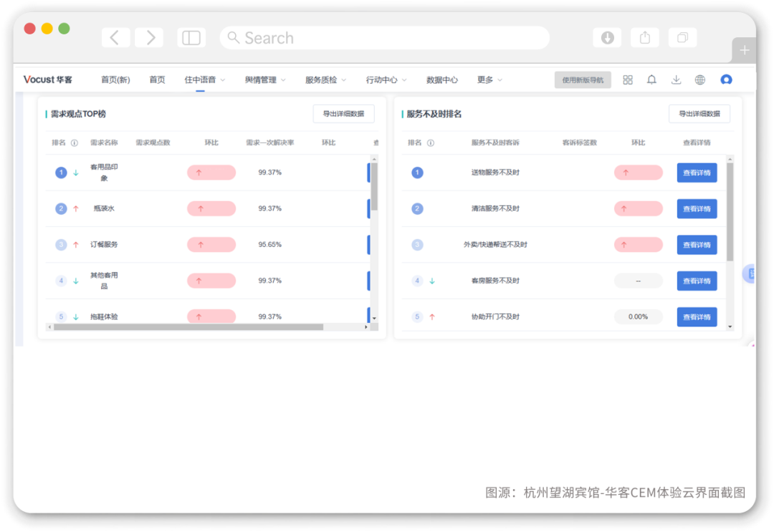Image resolution: width=774 pixels, height=532 pixels.
Task: Open the tab overview icon
Action: [x=682, y=37]
